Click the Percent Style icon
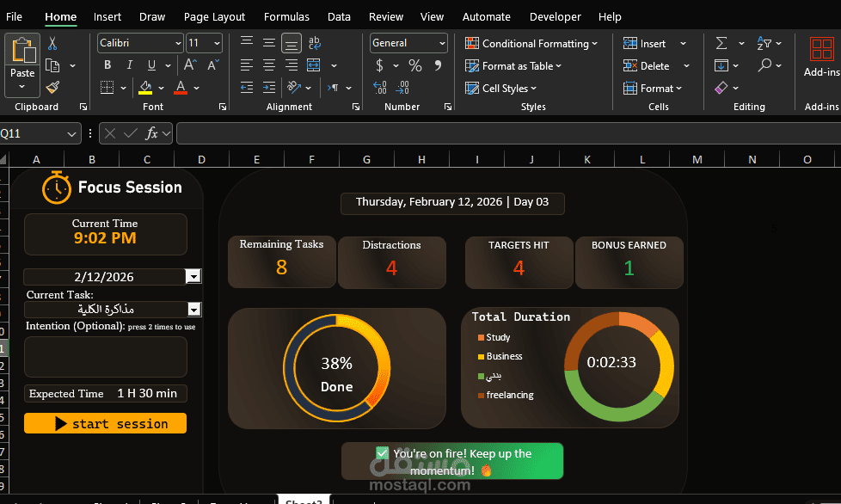841x504 pixels. (415, 65)
